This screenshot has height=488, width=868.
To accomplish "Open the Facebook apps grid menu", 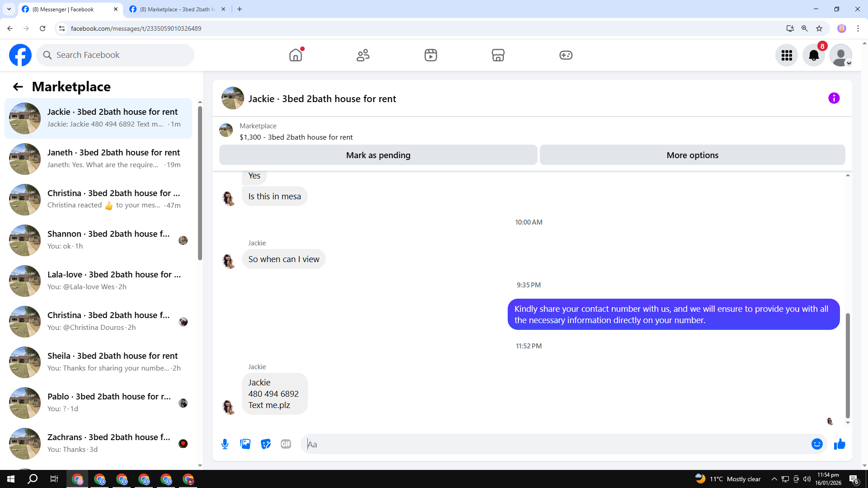I will (787, 55).
